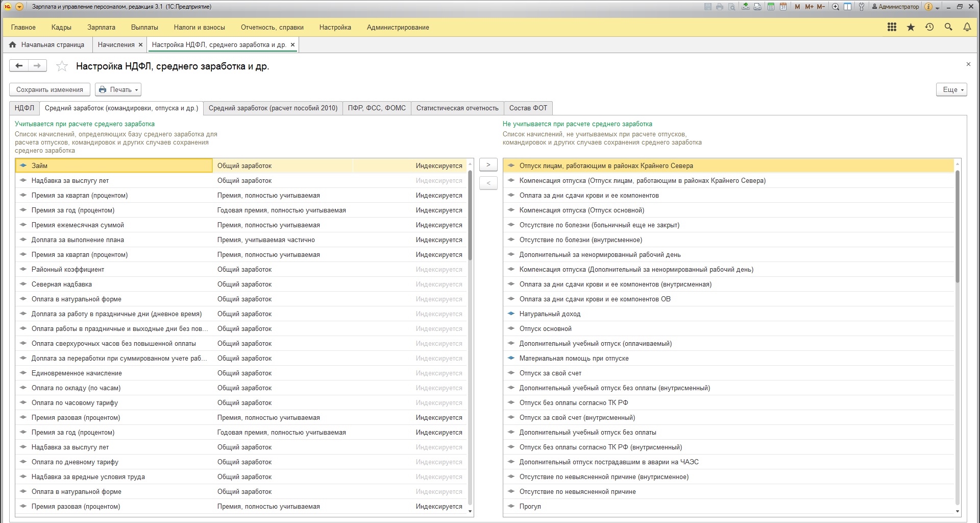This screenshot has height=523, width=980.
Task: Switch to the ПФР, ФСС, ФОМС tab
Action: [x=377, y=108]
